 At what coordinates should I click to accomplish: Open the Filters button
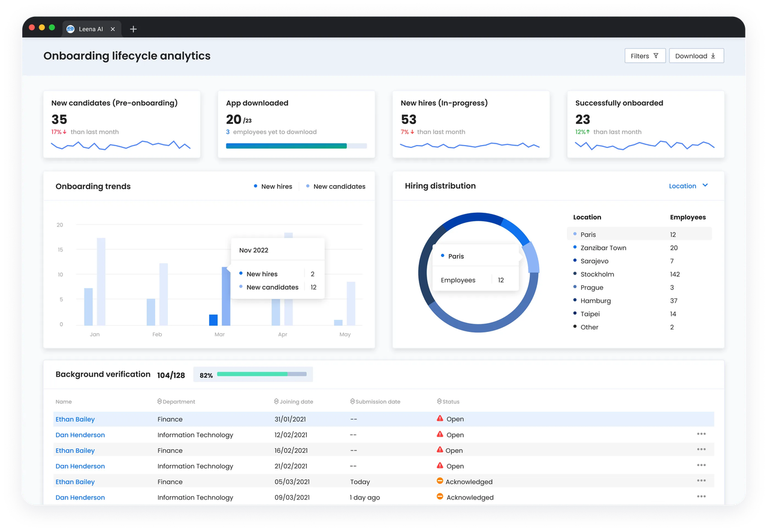point(645,56)
